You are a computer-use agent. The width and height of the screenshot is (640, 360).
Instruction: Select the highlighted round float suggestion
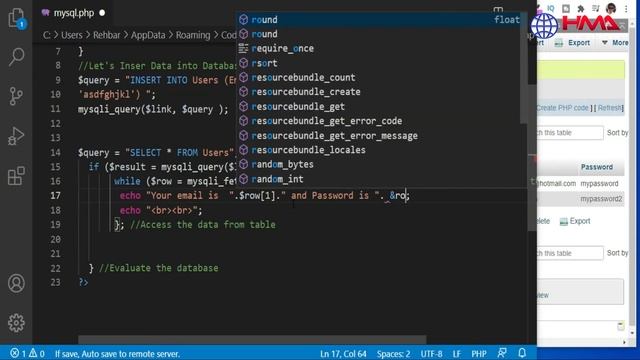380,20
